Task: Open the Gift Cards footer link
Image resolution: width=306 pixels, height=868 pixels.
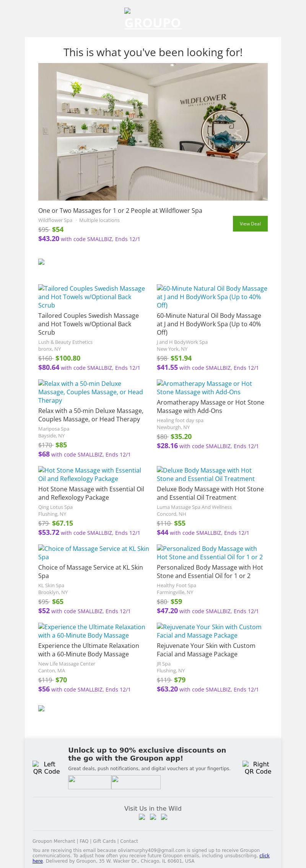Action: 104,841
